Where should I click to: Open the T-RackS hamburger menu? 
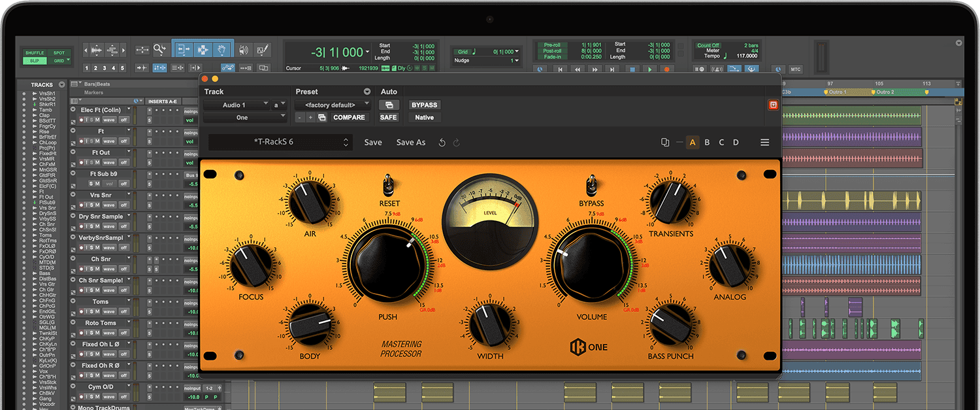tap(764, 143)
